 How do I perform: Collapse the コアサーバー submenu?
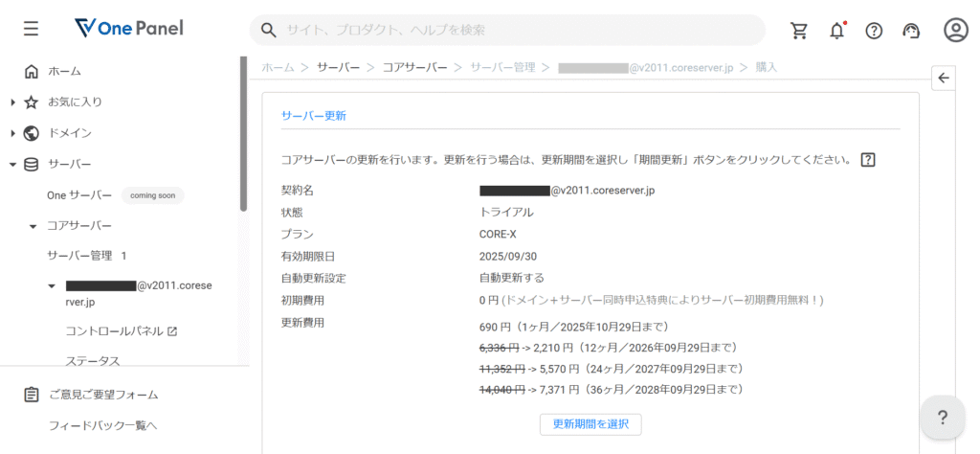pyautogui.click(x=33, y=226)
